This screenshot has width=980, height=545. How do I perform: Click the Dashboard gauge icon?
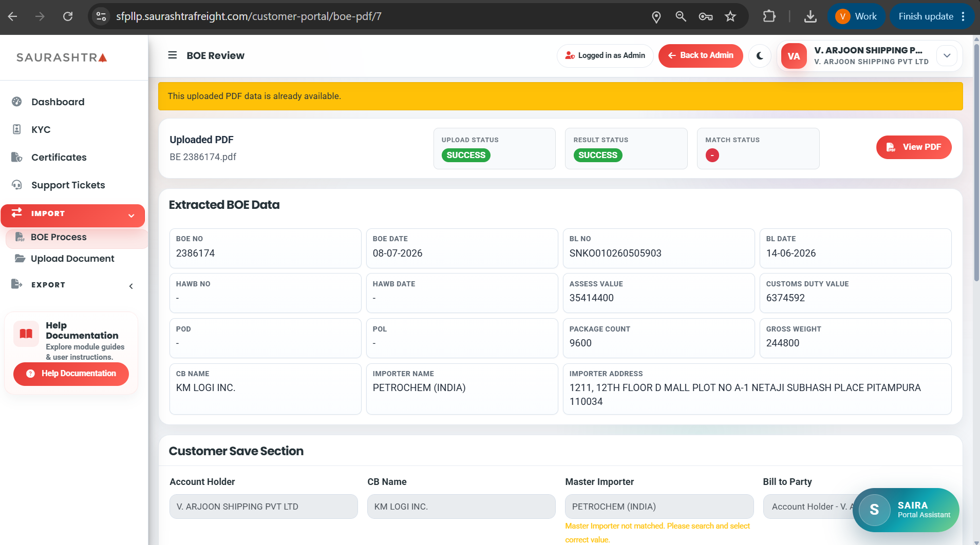[x=17, y=102]
